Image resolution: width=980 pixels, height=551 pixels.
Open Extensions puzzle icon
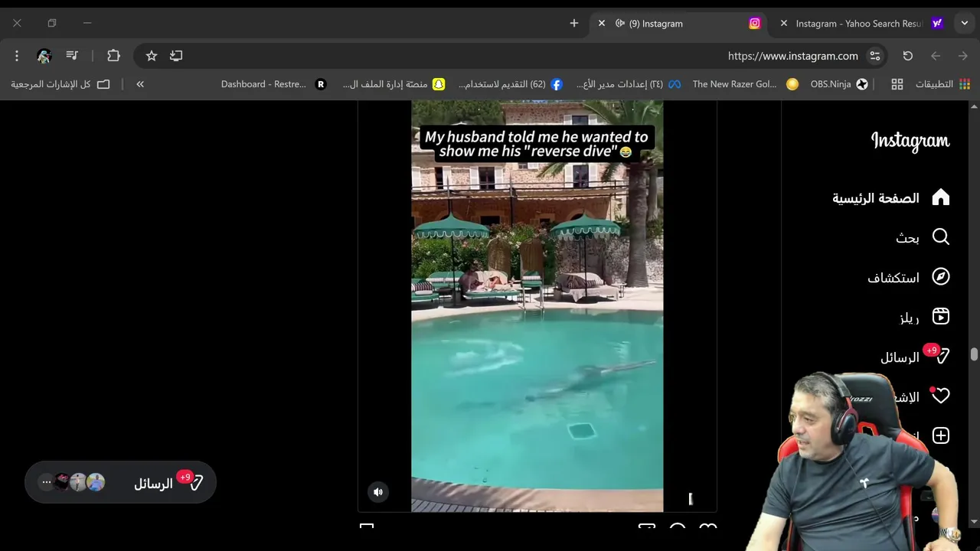pyautogui.click(x=113, y=56)
